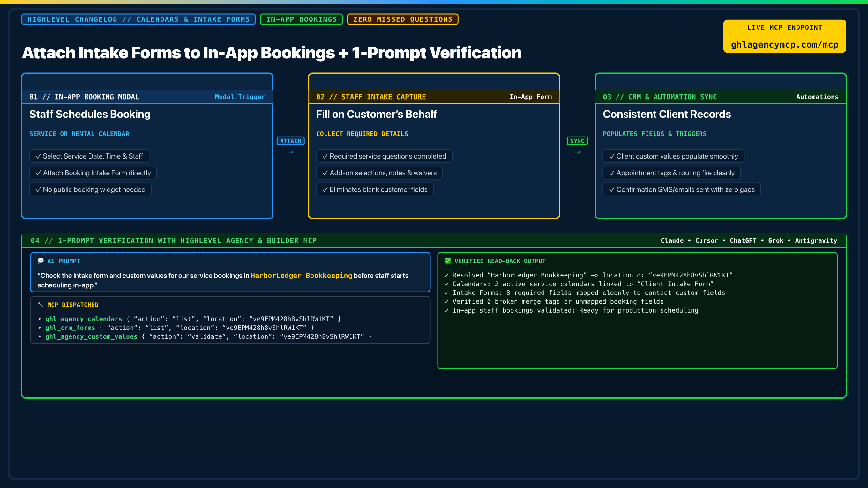Click the Modal Trigger label

(240, 97)
